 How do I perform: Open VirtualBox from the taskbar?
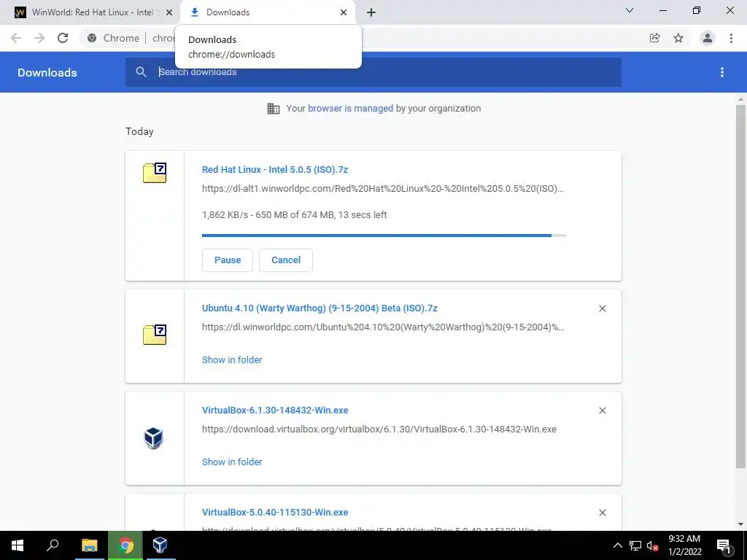point(160,545)
